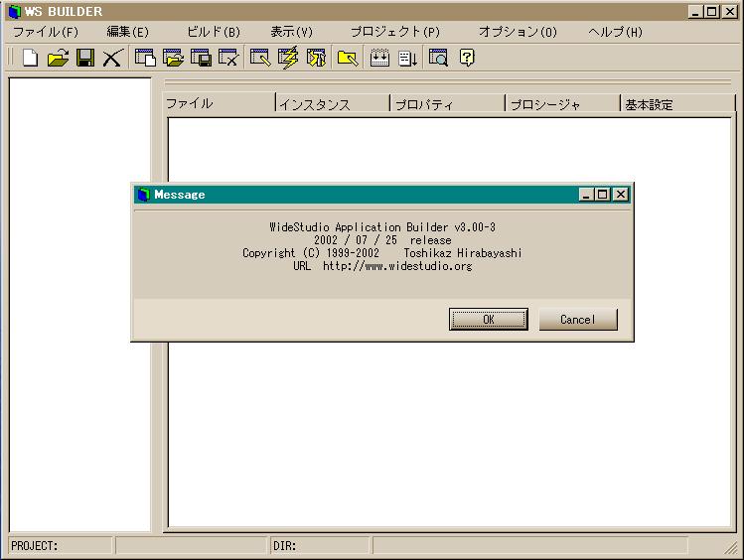The image size is (744, 560).
Task: Close the Message dialog window
Action: (621, 195)
